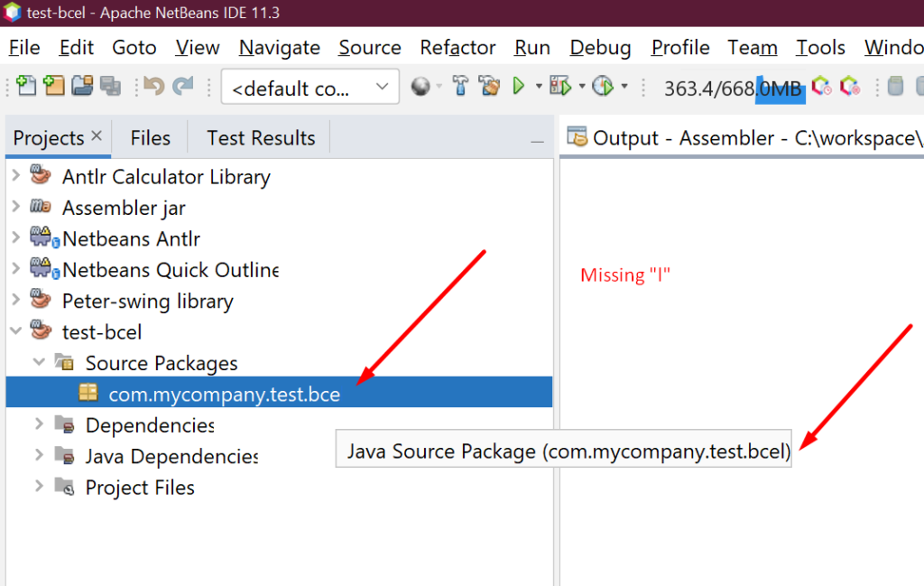Click the Profile Project icon
The image size is (924, 586).
point(603,87)
